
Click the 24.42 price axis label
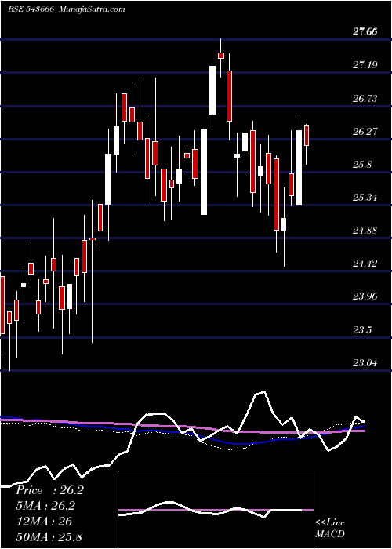click(x=365, y=263)
